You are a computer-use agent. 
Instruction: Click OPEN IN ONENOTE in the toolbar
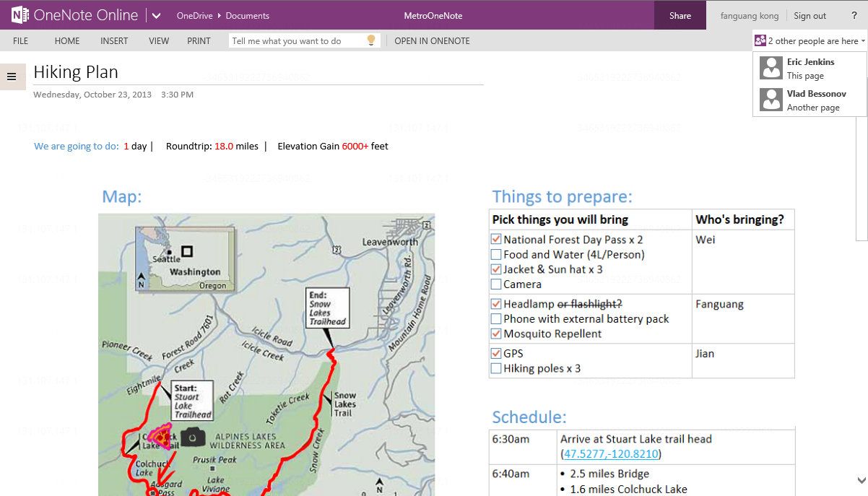pyautogui.click(x=432, y=41)
